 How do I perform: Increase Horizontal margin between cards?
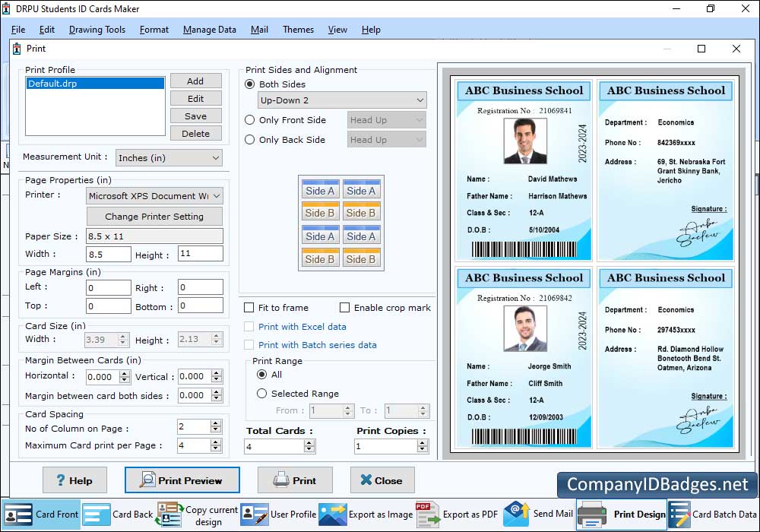pos(125,373)
